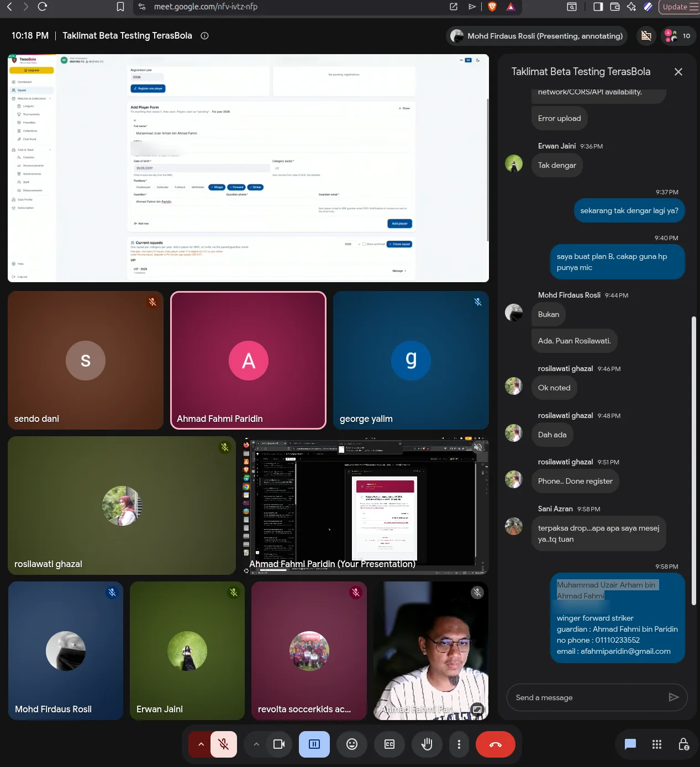Open video settings chevron beside camera
Image resolution: width=700 pixels, height=767 pixels.
[256, 744]
